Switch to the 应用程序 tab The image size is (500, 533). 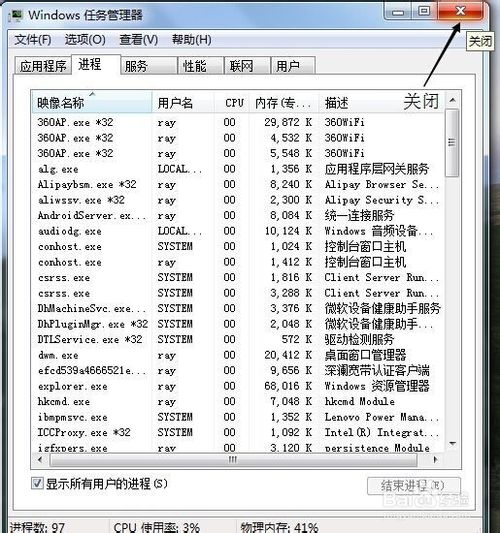point(43,66)
